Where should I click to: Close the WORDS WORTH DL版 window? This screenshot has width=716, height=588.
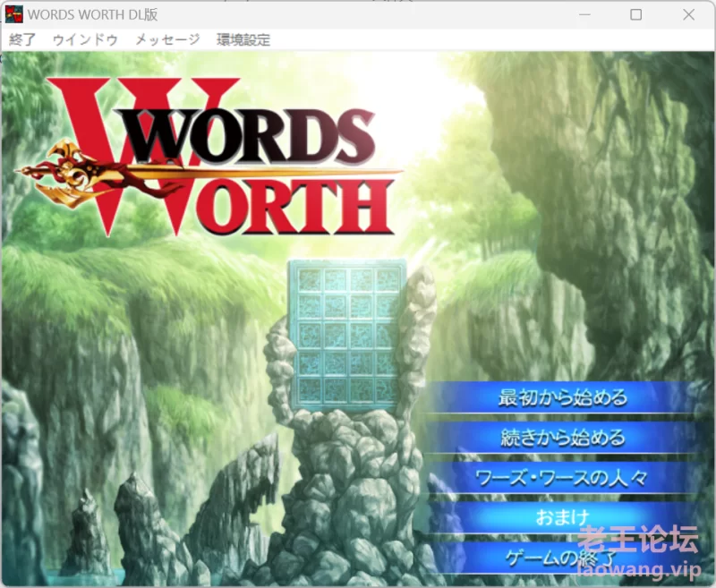coord(688,14)
